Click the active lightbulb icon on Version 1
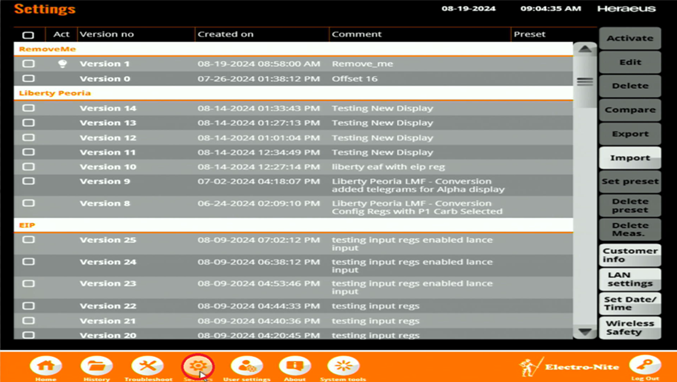The image size is (677, 382). 63,64
